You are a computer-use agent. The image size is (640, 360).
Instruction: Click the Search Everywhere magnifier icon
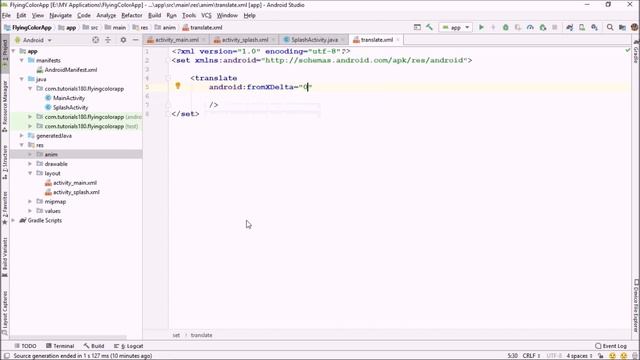click(x=610, y=27)
